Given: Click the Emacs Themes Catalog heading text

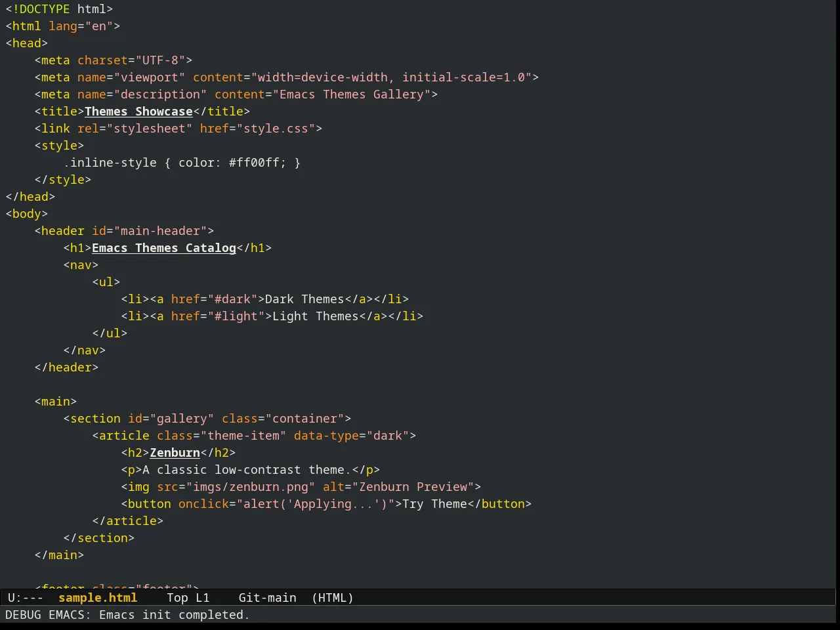Looking at the screenshot, I should [x=164, y=248].
